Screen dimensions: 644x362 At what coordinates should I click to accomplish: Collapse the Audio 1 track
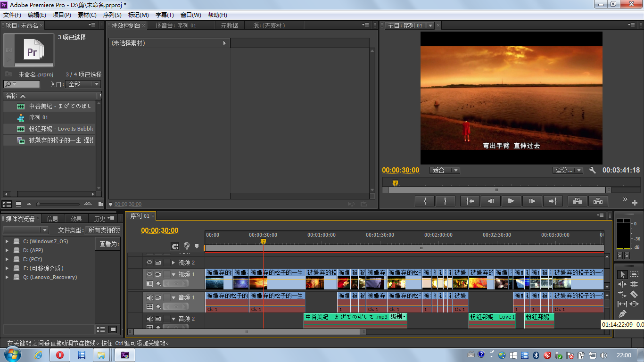point(173,298)
